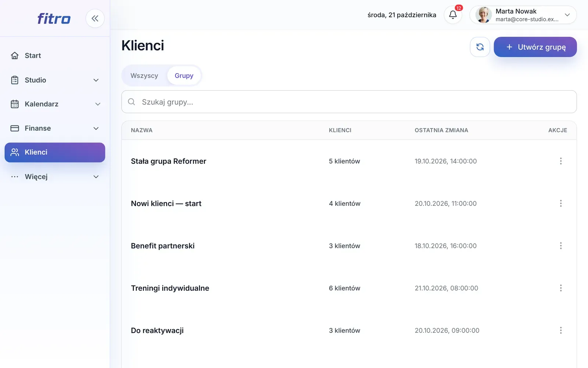Open actions menu for Benefit partnerski
588x368 pixels.
561,245
